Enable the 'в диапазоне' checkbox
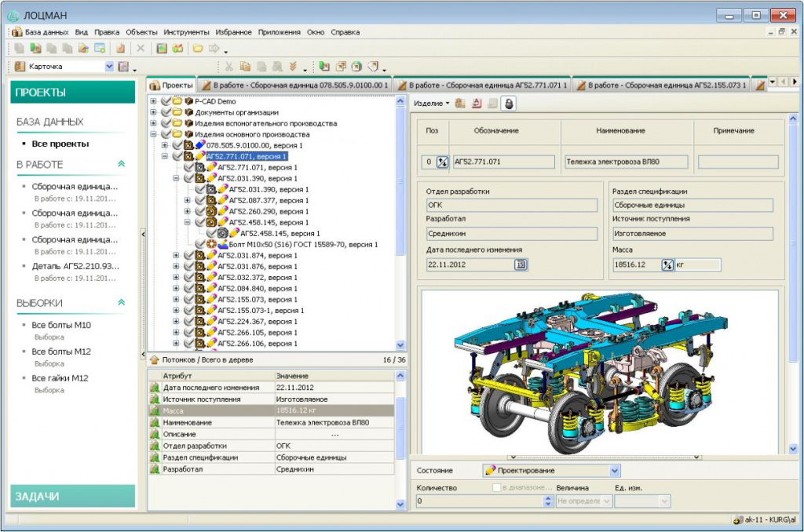 [496, 488]
